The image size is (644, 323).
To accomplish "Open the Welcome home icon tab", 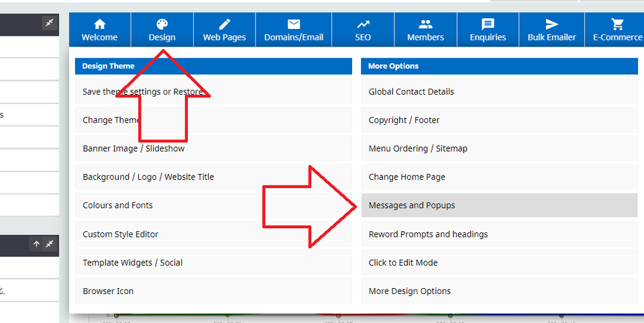I will (x=99, y=25).
